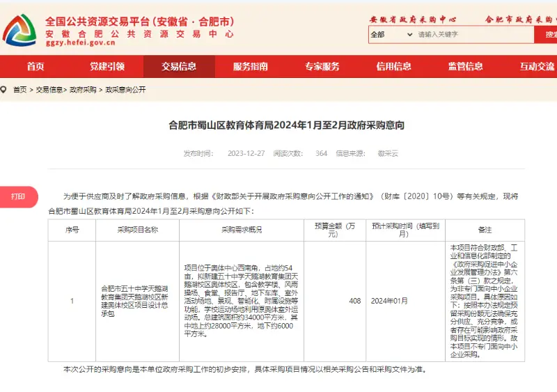Open the 服务指南 navigation tab
The width and height of the screenshot is (557, 392).
[x=251, y=66]
